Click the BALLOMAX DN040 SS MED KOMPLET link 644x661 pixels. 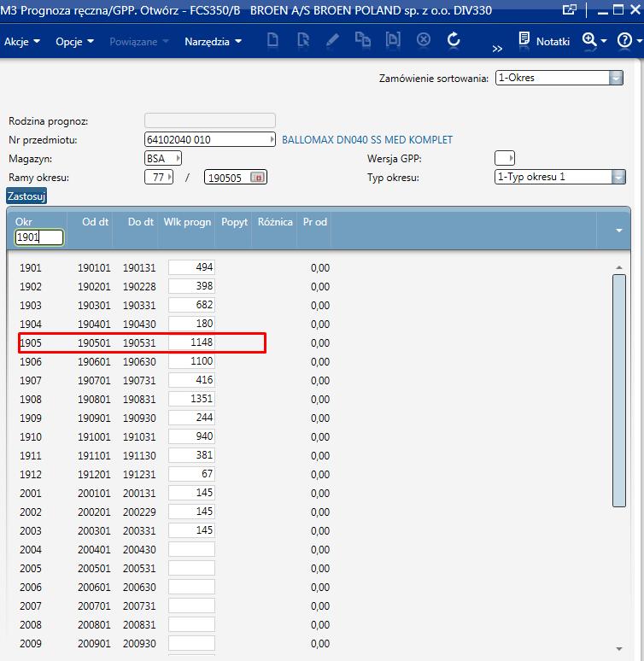click(367, 140)
